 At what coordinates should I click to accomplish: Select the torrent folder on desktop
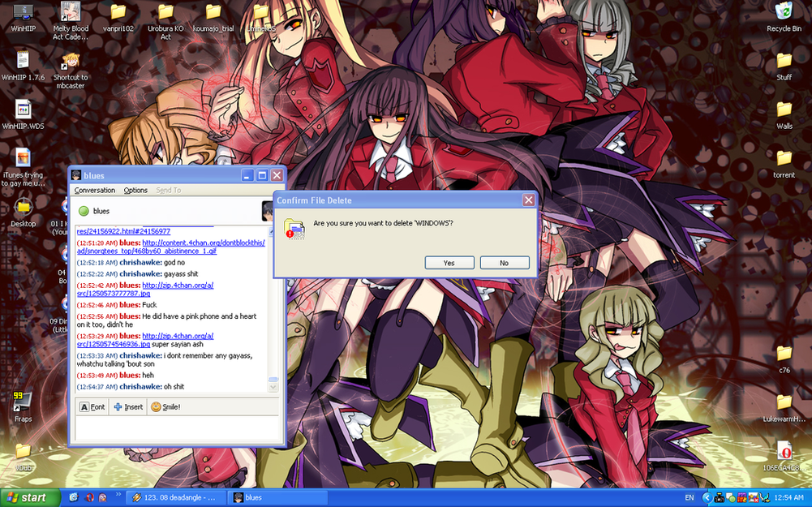(x=784, y=164)
